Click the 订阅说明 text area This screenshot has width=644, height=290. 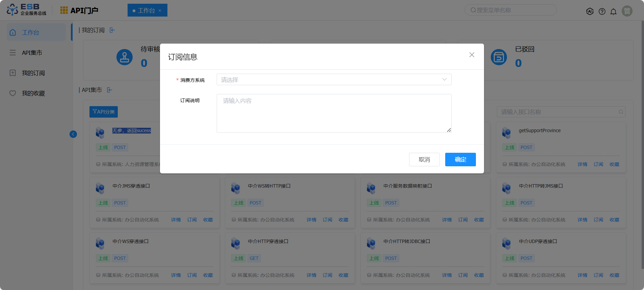[x=334, y=113]
